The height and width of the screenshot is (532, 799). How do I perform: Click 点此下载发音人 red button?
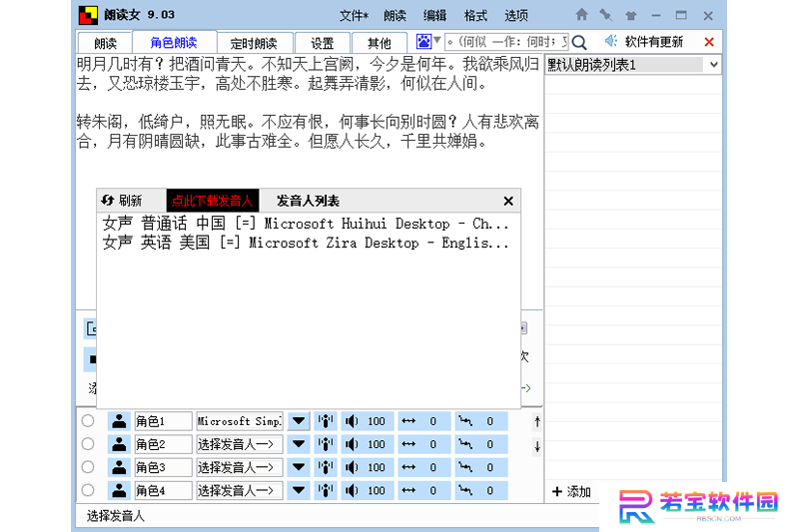[213, 200]
